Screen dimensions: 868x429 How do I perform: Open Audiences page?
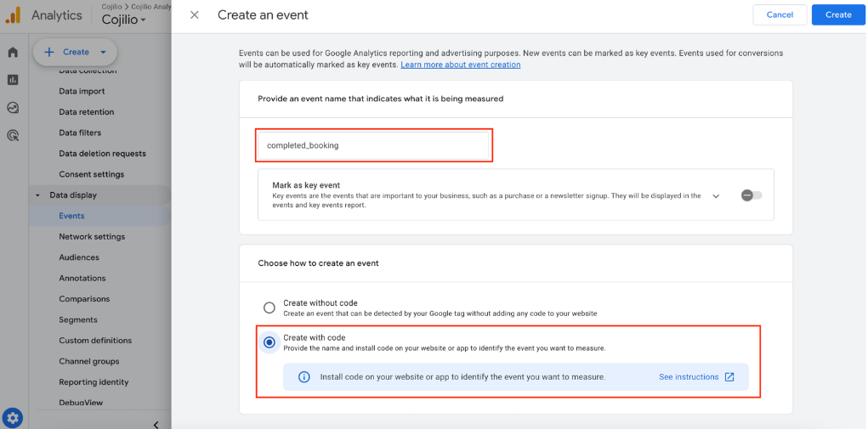click(x=79, y=257)
